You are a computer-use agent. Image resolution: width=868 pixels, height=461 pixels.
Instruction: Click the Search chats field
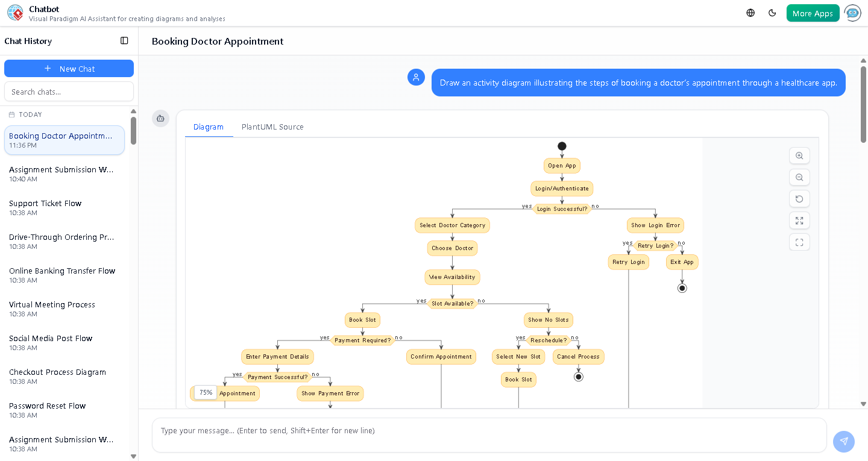[x=69, y=91]
